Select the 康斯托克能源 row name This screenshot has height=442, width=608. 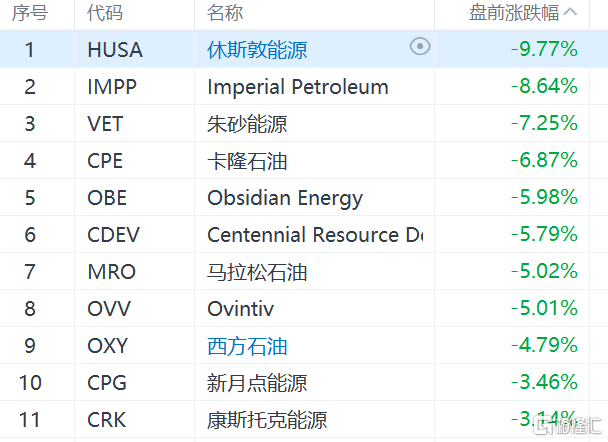(x=267, y=420)
